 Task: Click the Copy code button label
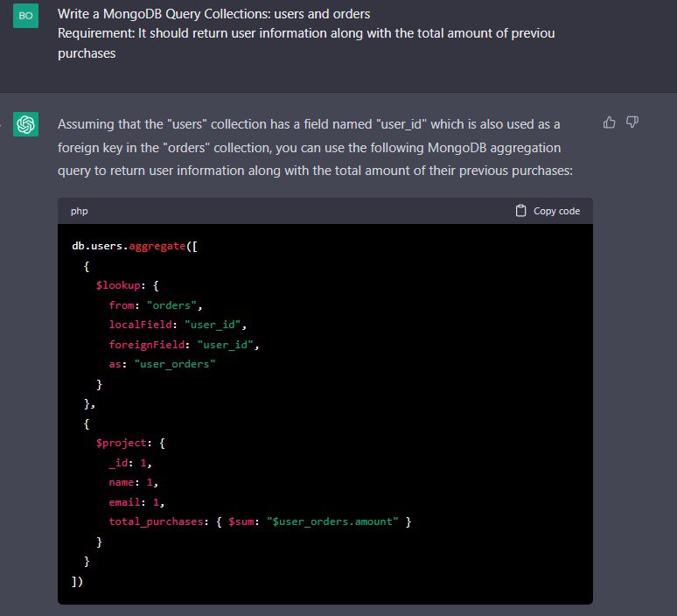556,211
